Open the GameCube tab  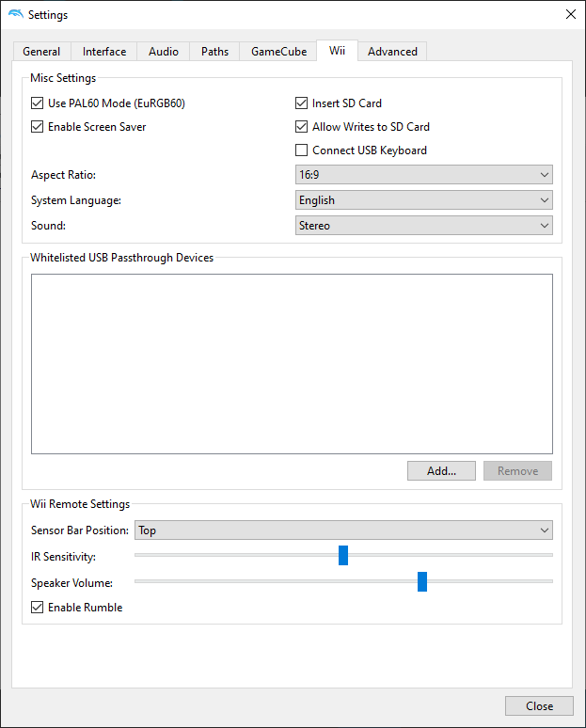(278, 52)
